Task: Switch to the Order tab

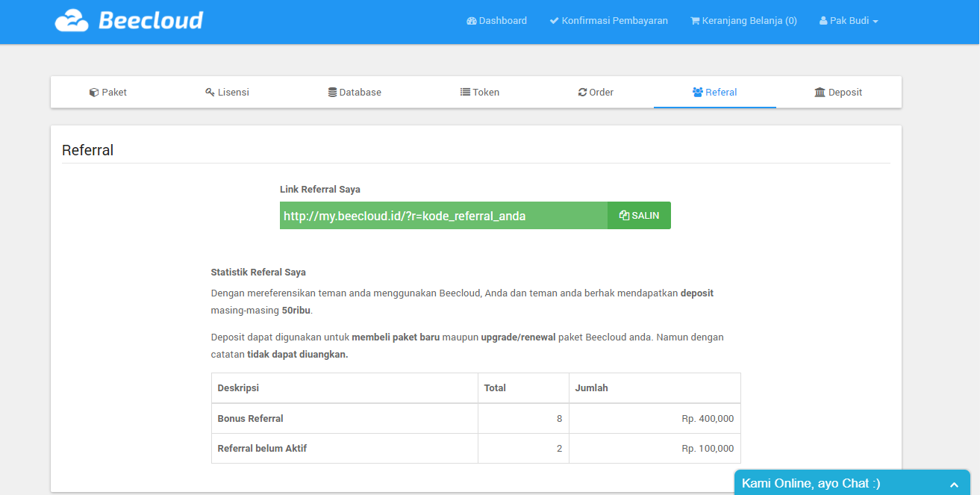Action: (596, 93)
